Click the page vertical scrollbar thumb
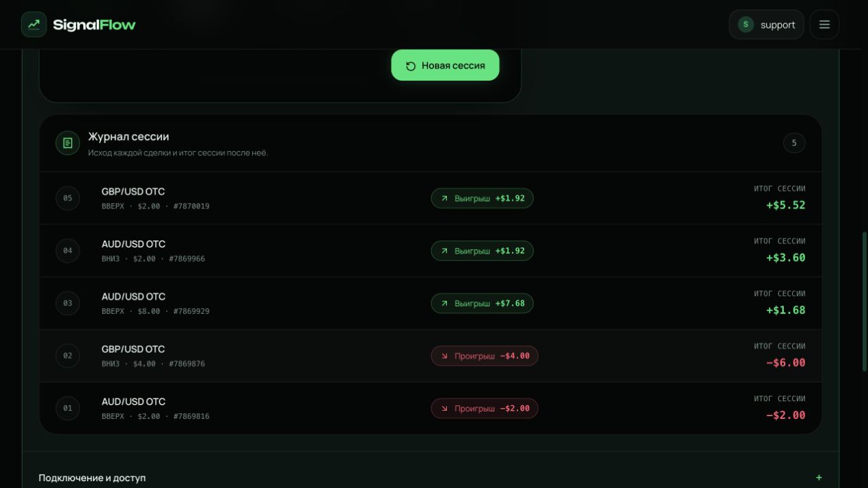This screenshot has width=868, height=488. pyautogui.click(x=865, y=301)
